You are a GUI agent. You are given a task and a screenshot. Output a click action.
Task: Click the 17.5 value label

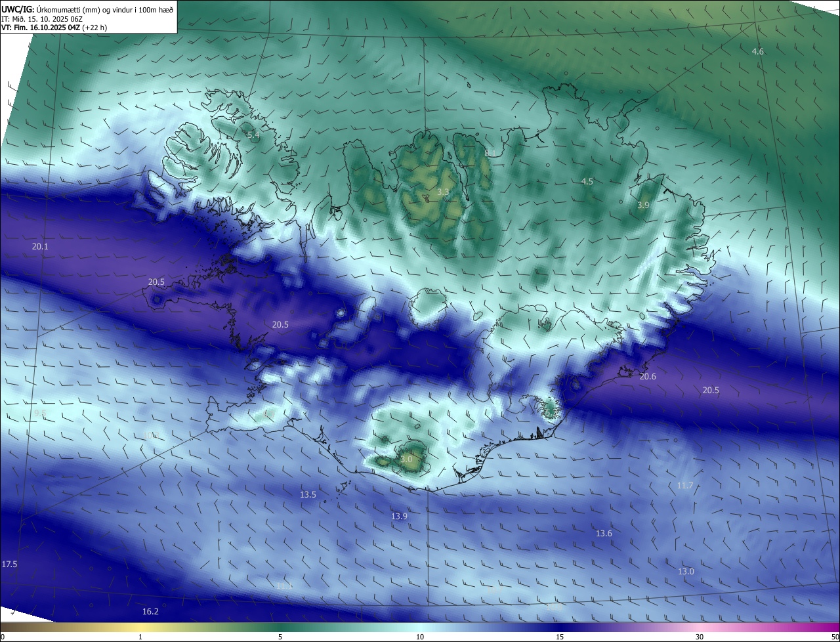[9, 564]
